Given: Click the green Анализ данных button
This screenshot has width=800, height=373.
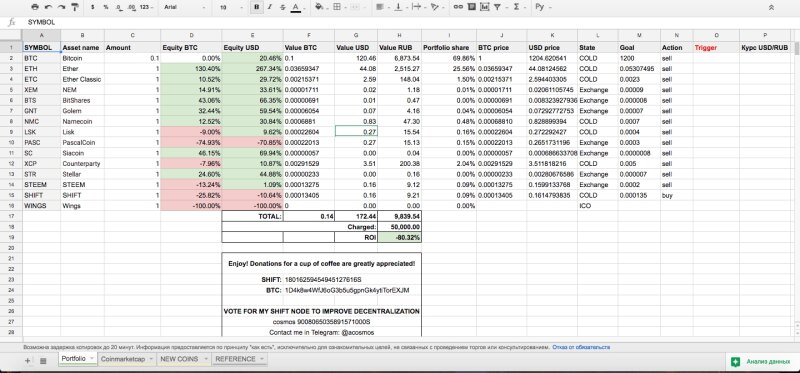Looking at the screenshot, I should coord(761,361).
